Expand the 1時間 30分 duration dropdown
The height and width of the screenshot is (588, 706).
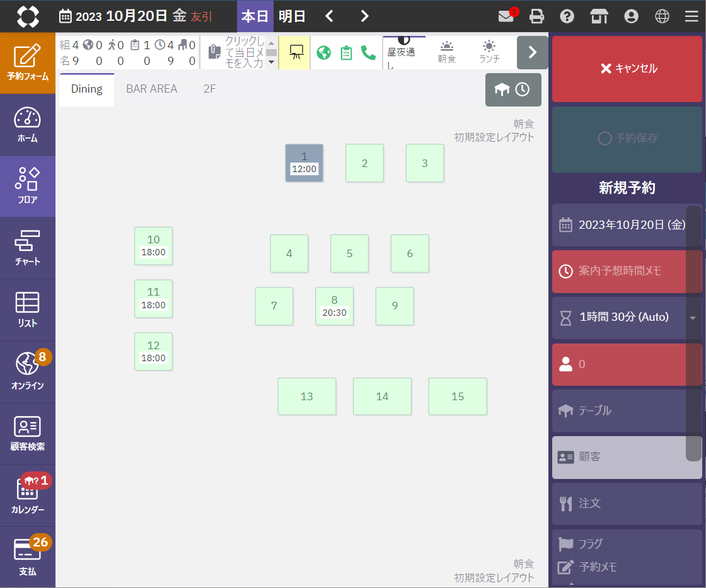(x=627, y=317)
